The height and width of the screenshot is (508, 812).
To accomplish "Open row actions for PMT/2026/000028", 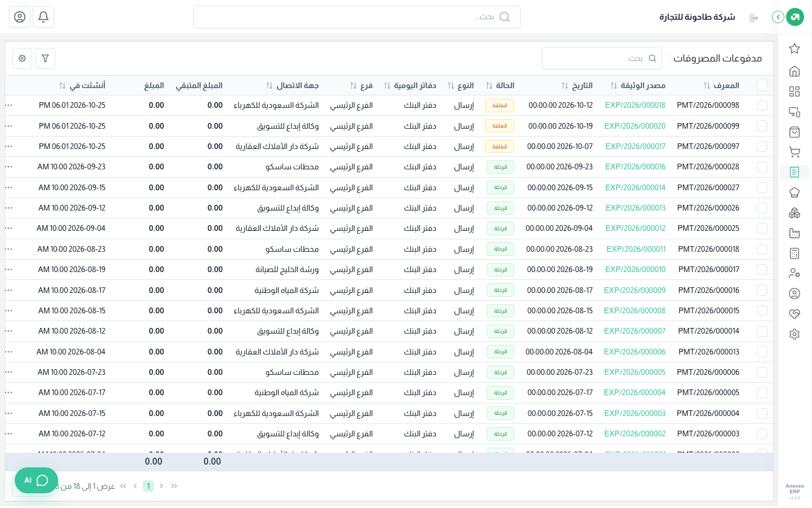I will pyautogui.click(x=8, y=167).
